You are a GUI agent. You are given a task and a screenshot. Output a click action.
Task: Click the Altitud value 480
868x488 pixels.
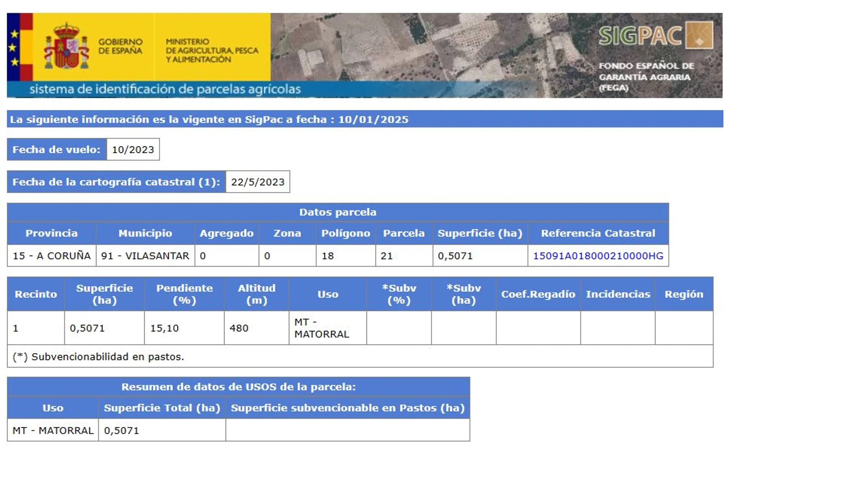pyautogui.click(x=239, y=328)
